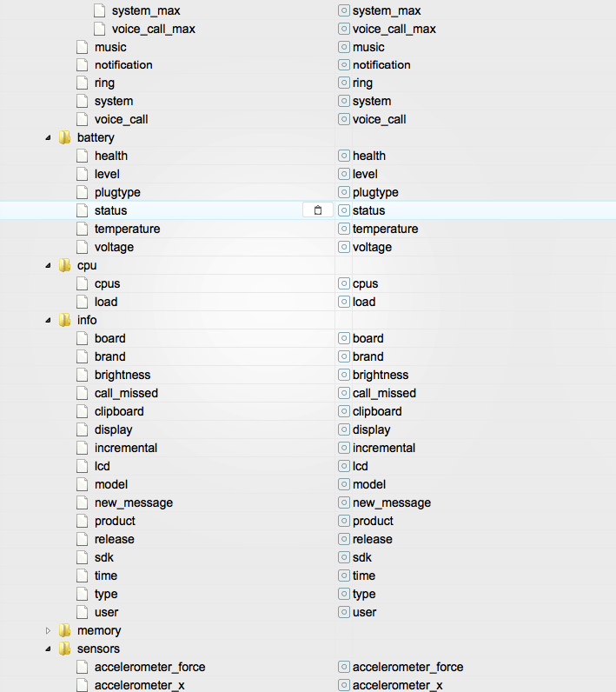Image resolution: width=616 pixels, height=692 pixels.
Task: Select the incremental item in left tree
Action: click(x=126, y=448)
